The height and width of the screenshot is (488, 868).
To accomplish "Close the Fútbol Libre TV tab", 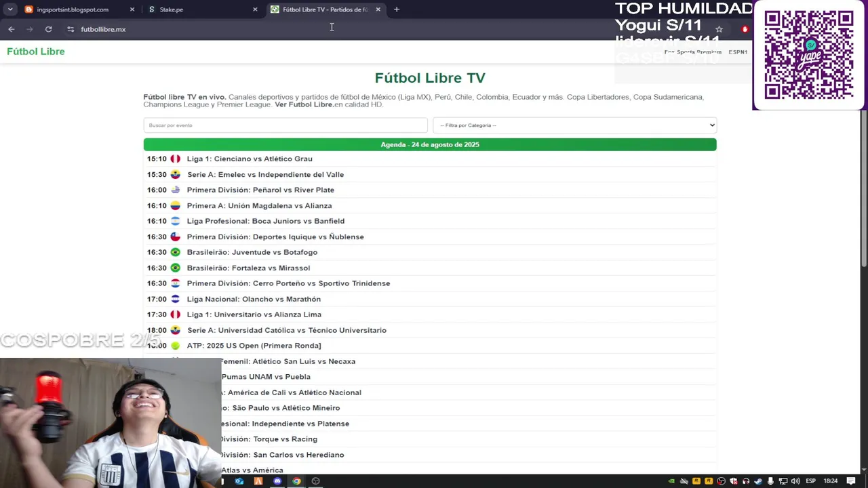I will coord(378,9).
